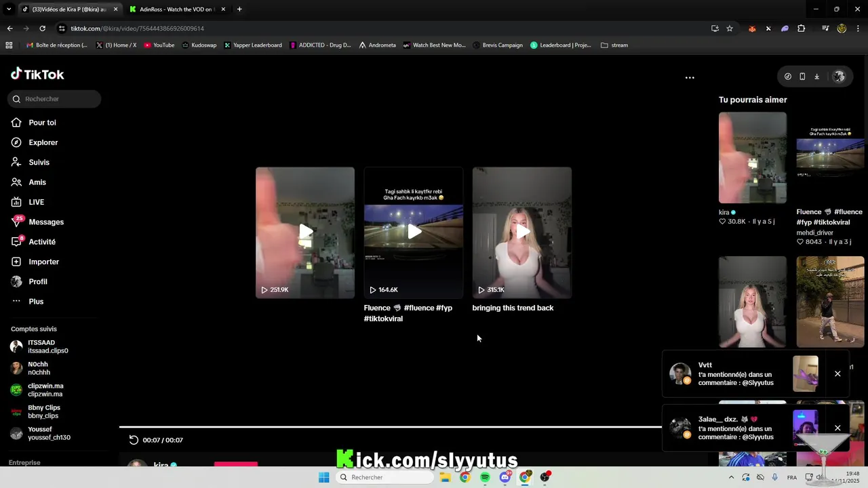Open the Yapper Leaderboard bookmark

coord(252,45)
